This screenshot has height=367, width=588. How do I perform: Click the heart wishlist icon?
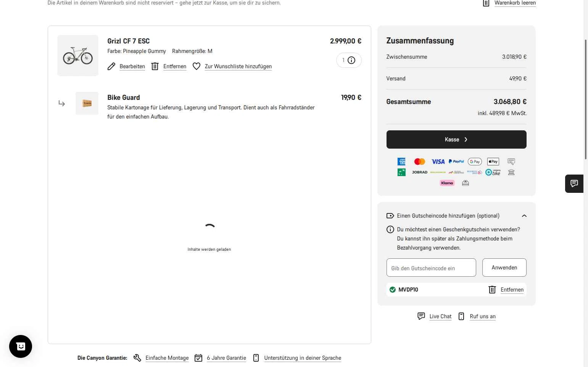point(197,66)
